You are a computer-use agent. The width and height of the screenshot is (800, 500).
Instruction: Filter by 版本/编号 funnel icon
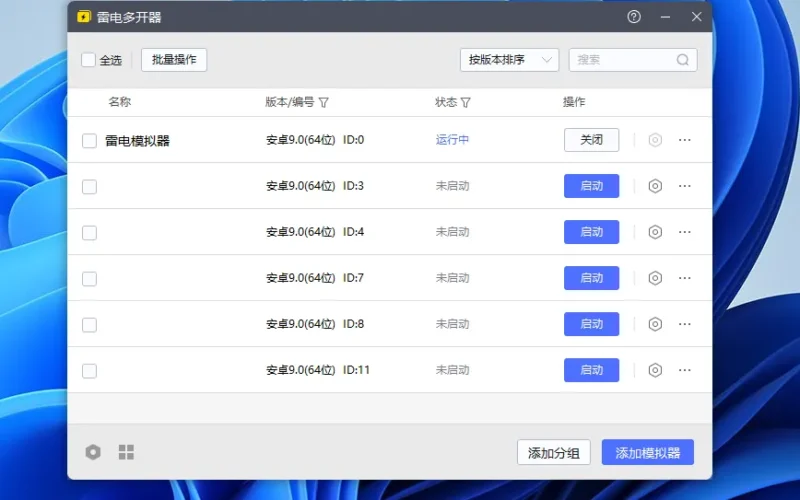pyautogui.click(x=323, y=103)
